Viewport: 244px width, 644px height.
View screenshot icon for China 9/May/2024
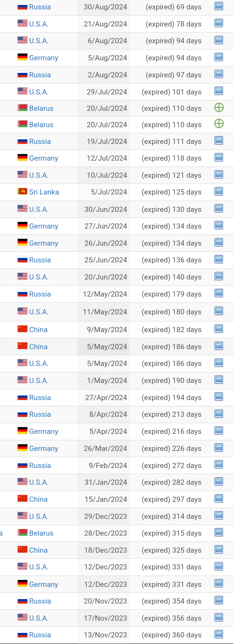tap(219, 329)
